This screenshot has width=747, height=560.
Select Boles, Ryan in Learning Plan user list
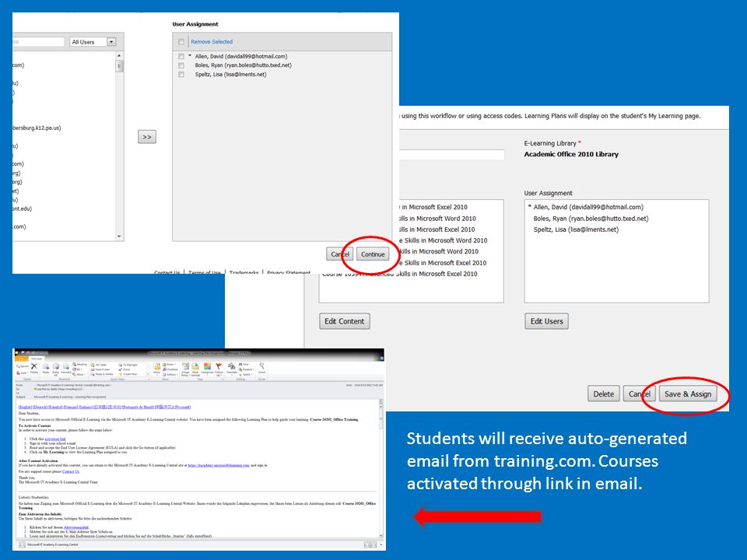591,219
